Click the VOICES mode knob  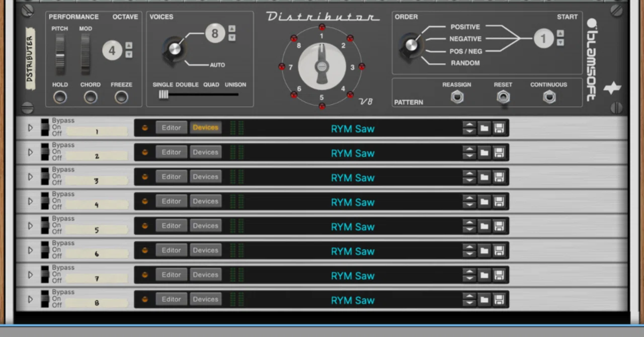174,49
